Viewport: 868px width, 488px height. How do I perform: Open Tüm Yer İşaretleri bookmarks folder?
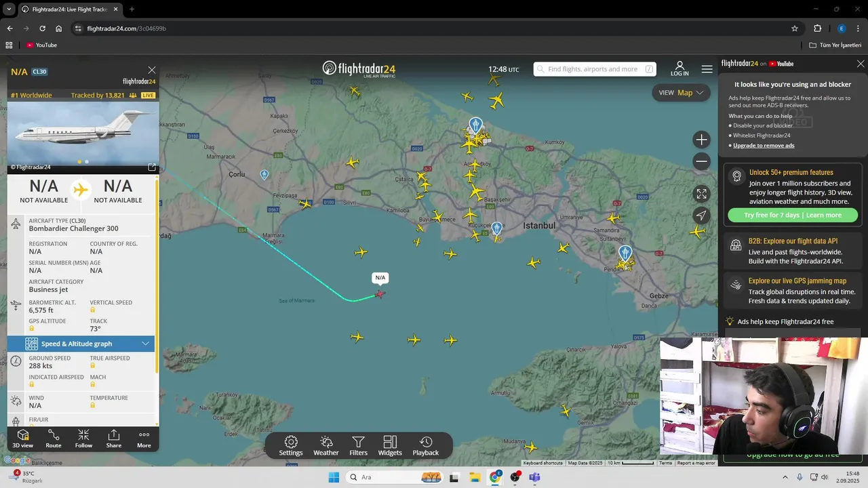tap(835, 45)
